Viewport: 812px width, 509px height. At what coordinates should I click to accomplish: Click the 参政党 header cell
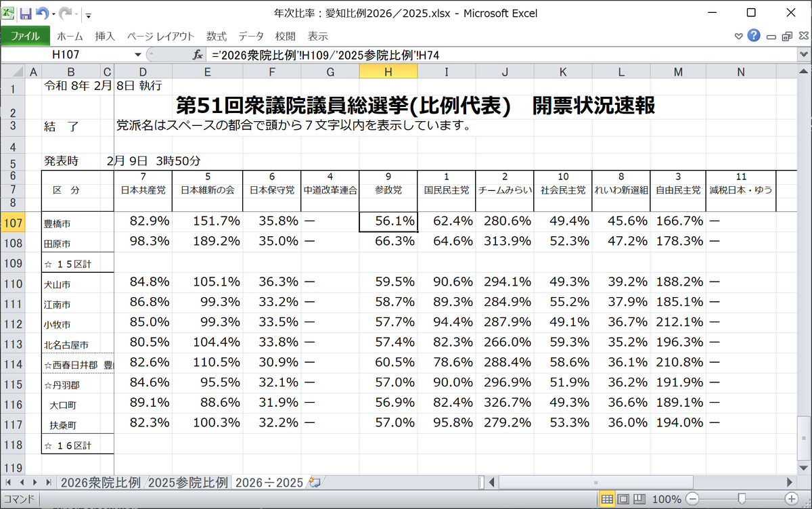tap(388, 190)
